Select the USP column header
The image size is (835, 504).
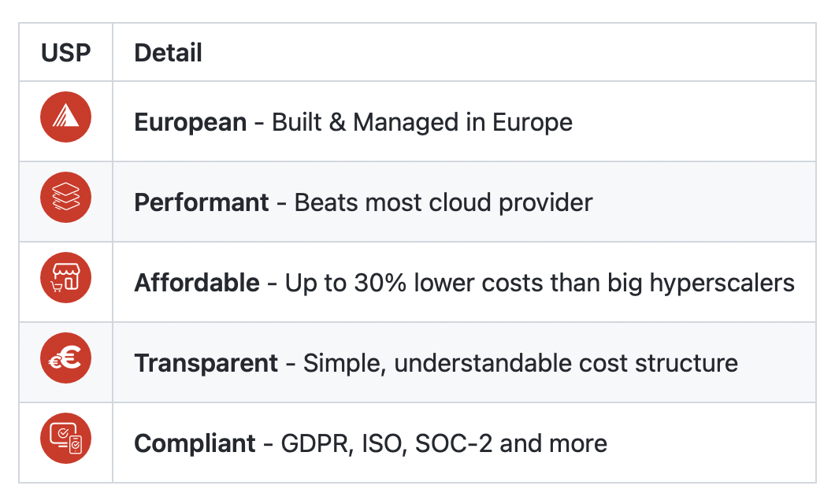point(66,53)
